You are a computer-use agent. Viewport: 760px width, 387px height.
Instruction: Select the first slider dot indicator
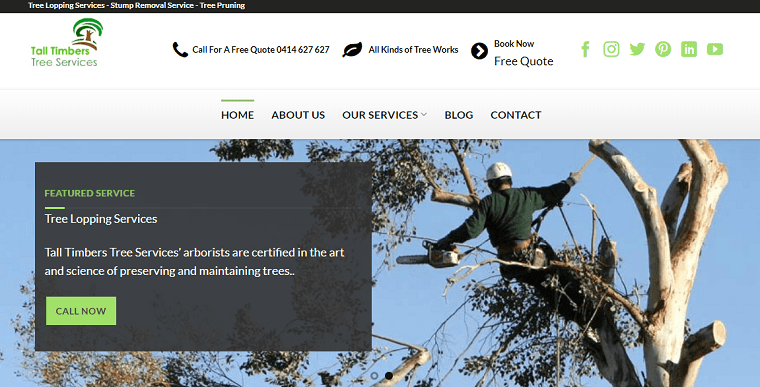tap(374, 376)
